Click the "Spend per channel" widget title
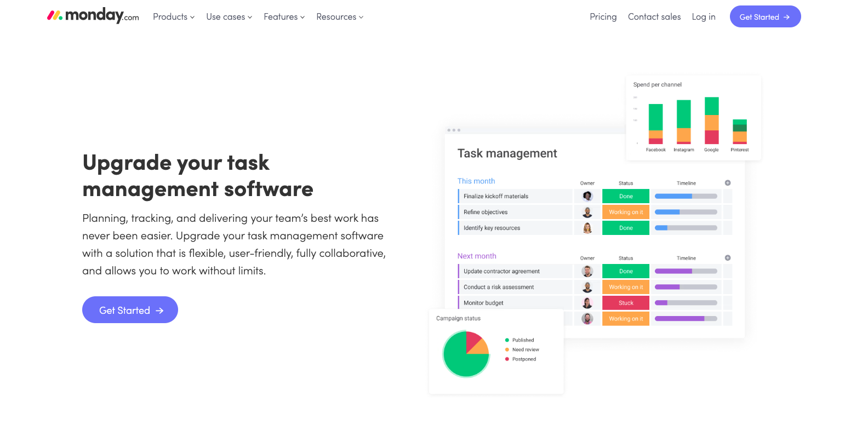This screenshot has height=425, width=868. [x=658, y=85]
